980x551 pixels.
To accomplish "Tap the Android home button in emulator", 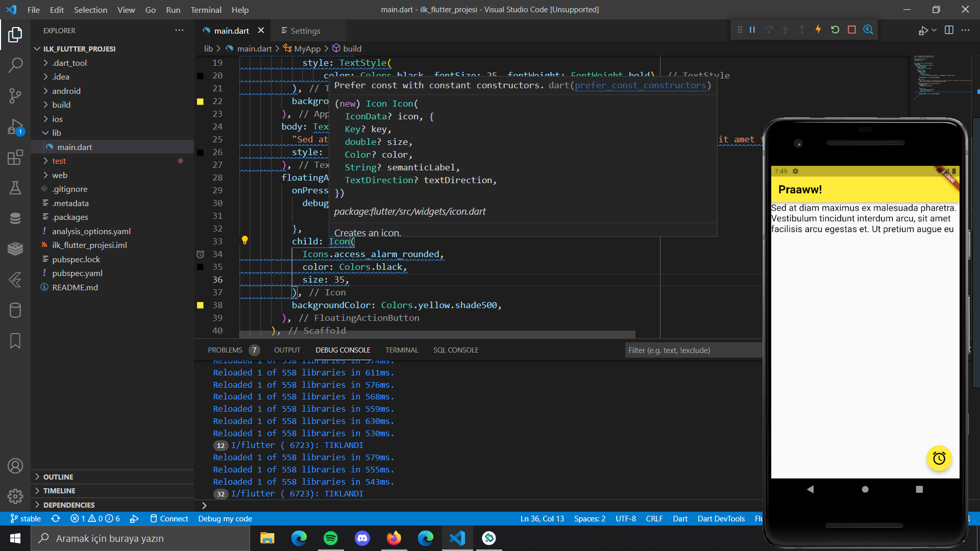I will pyautogui.click(x=865, y=489).
